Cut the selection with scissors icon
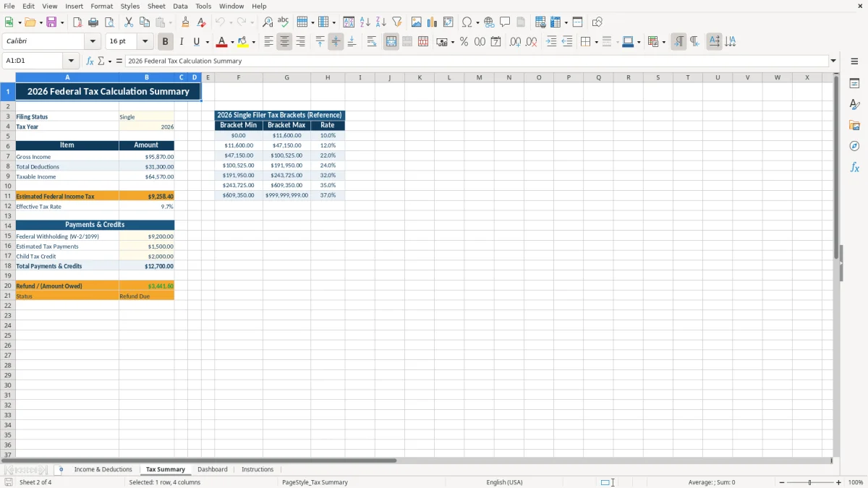The image size is (868, 488). (x=128, y=22)
